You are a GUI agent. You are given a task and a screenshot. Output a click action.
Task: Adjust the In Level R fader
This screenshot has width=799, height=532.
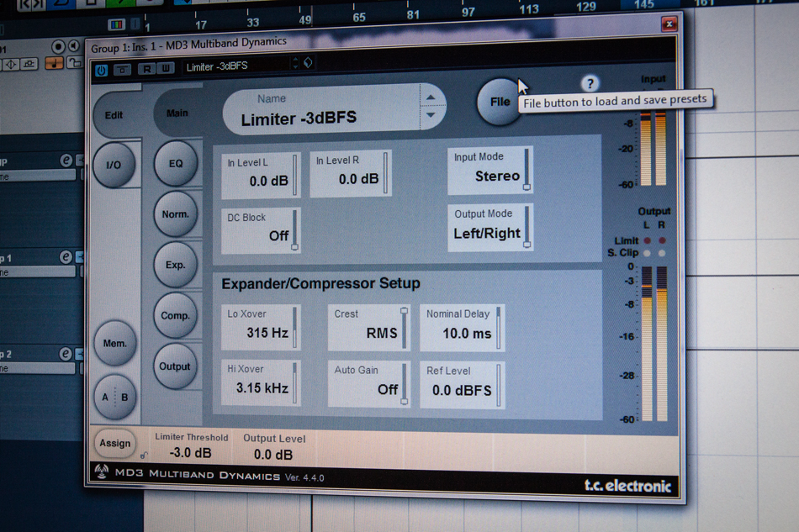351,173
